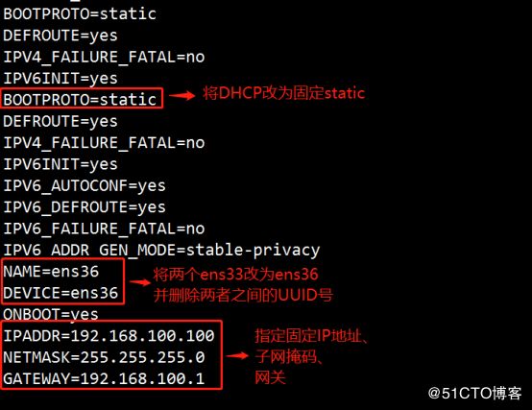Click the IPV6_FAILURE_FATAL=no line
The image size is (532, 410).
pyautogui.click(x=104, y=229)
